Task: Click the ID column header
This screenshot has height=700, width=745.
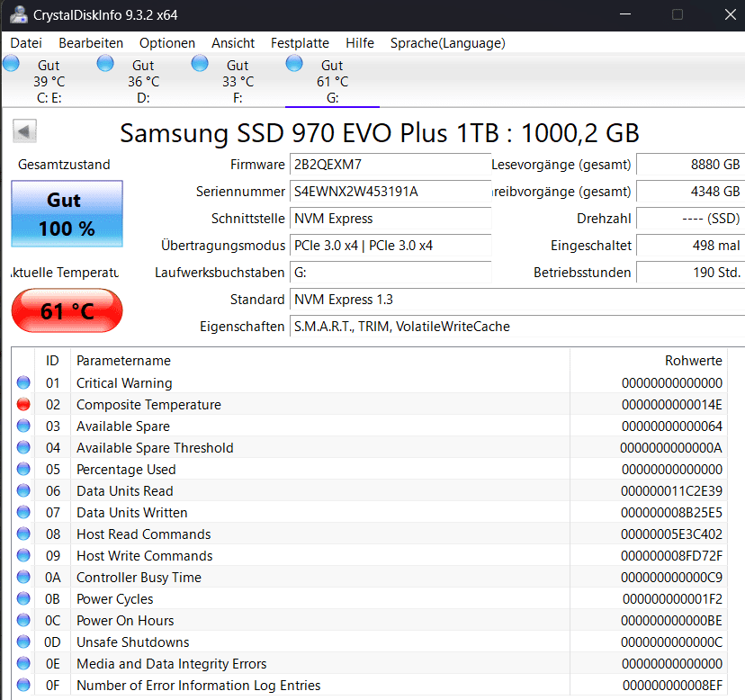Action: click(x=52, y=361)
